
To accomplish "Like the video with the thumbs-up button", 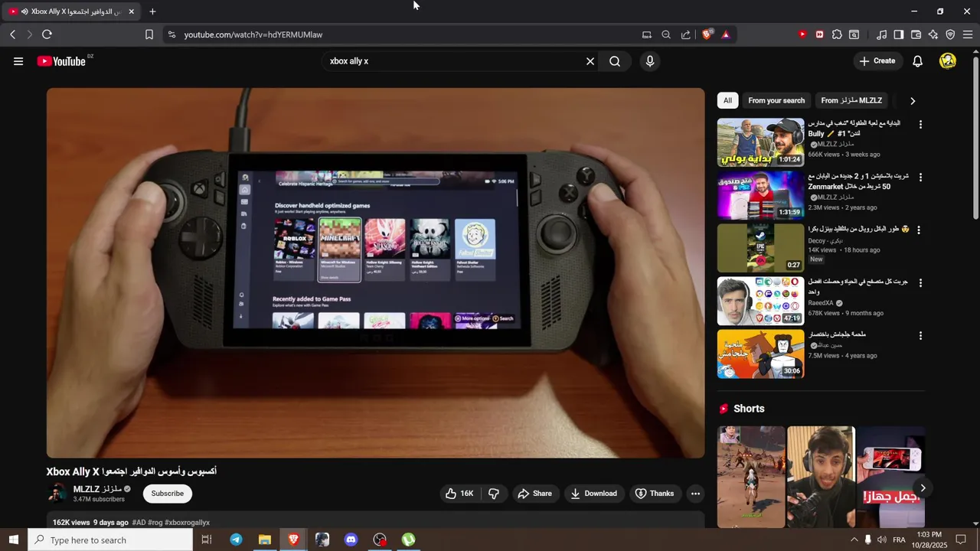I will (x=459, y=494).
